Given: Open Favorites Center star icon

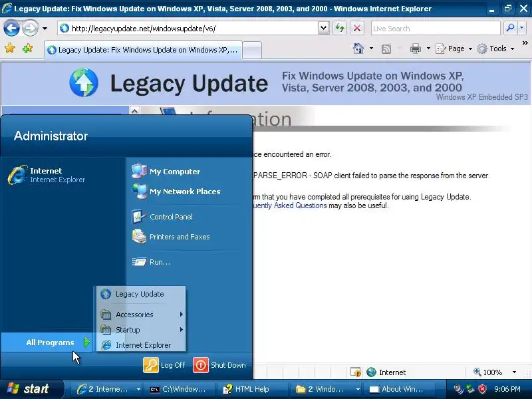Looking at the screenshot, I should pyautogui.click(x=10, y=48).
